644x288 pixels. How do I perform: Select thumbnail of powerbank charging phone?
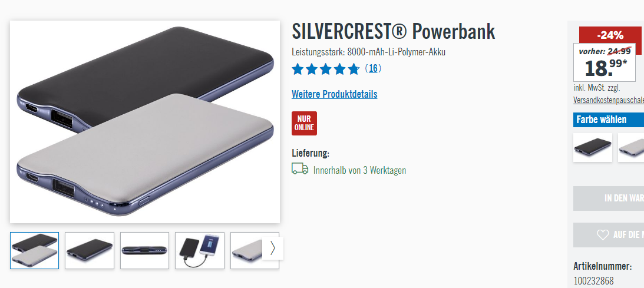[x=200, y=251]
